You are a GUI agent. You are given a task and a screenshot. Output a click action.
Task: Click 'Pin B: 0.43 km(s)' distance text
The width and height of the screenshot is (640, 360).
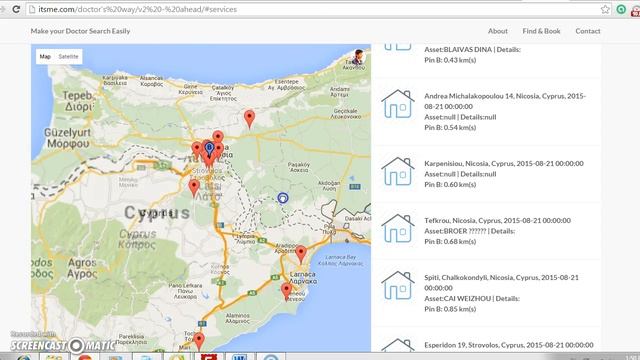pyautogui.click(x=450, y=60)
